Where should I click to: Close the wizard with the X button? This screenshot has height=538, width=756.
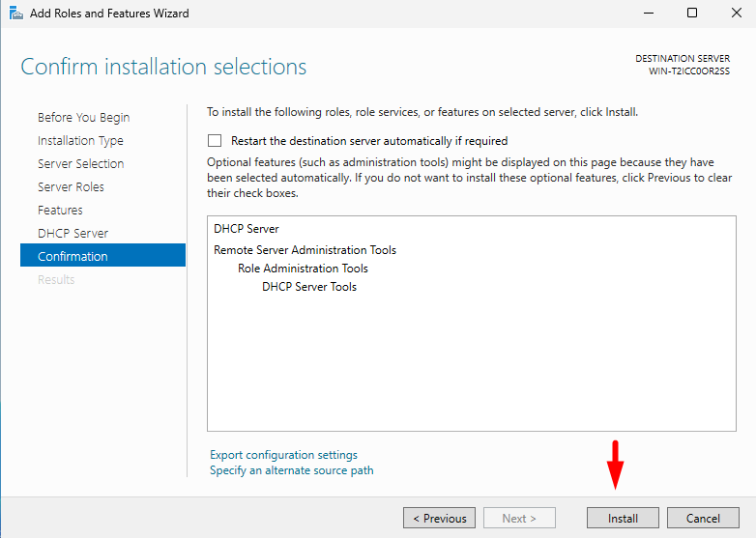[735, 14]
